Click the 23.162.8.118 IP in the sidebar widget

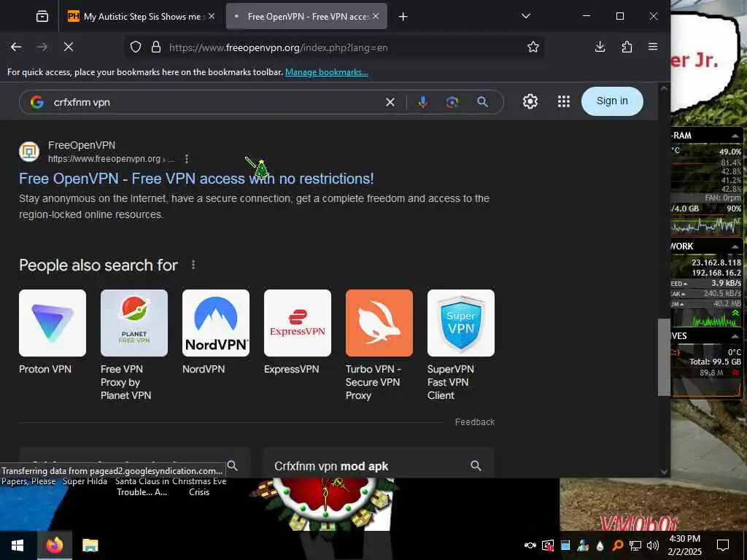716,262
